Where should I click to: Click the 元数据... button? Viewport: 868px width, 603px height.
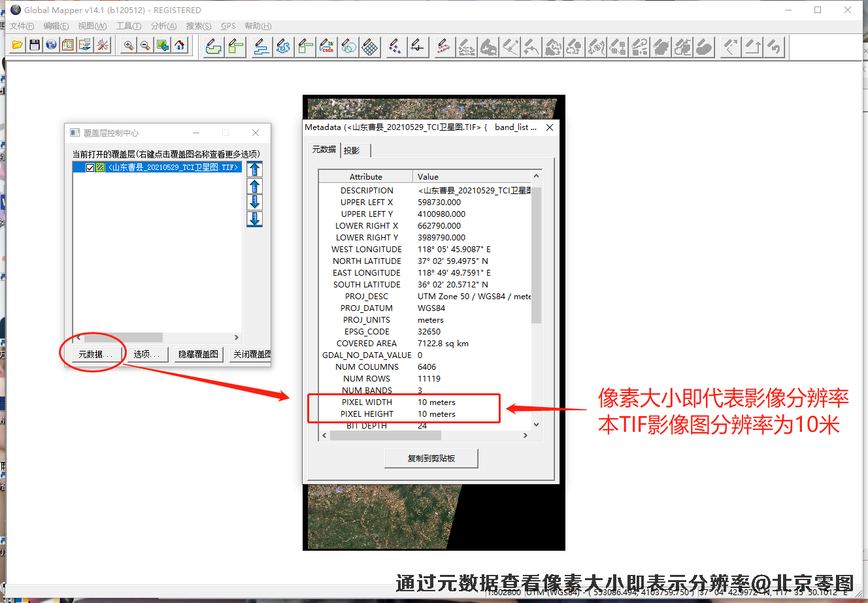tap(95, 354)
